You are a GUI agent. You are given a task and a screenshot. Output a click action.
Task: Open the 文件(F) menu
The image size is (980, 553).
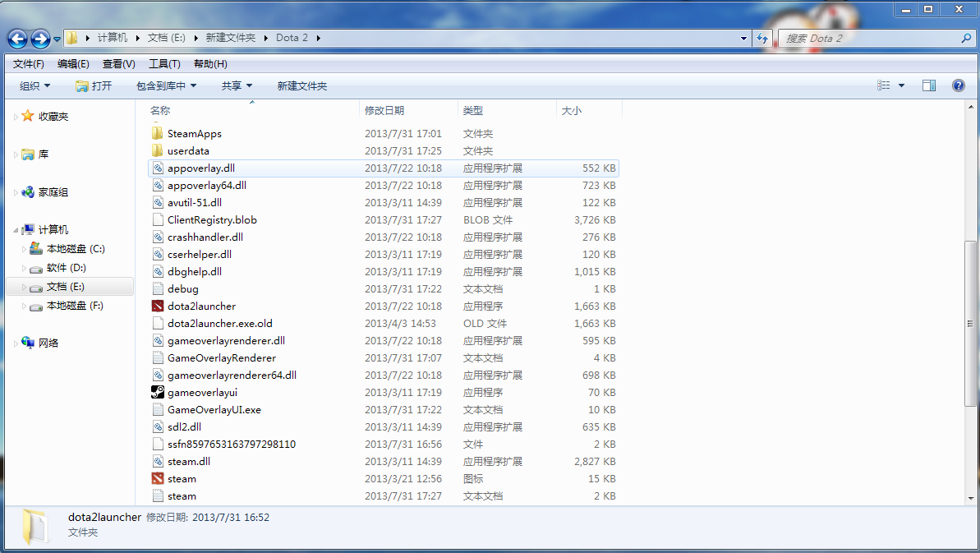point(28,64)
